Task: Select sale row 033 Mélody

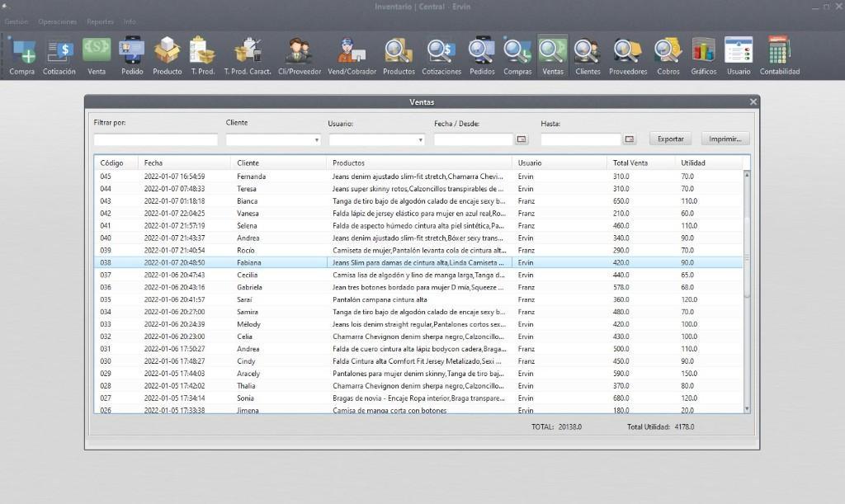Action: [418, 324]
